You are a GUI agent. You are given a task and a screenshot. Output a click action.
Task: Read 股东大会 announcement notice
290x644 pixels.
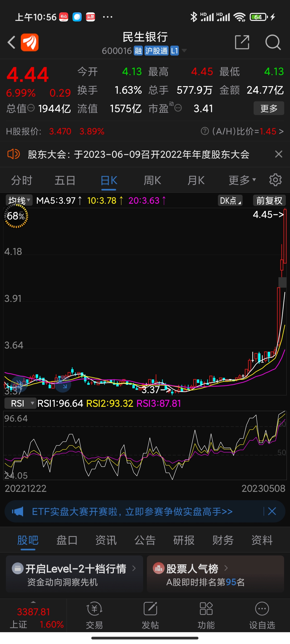(x=139, y=155)
